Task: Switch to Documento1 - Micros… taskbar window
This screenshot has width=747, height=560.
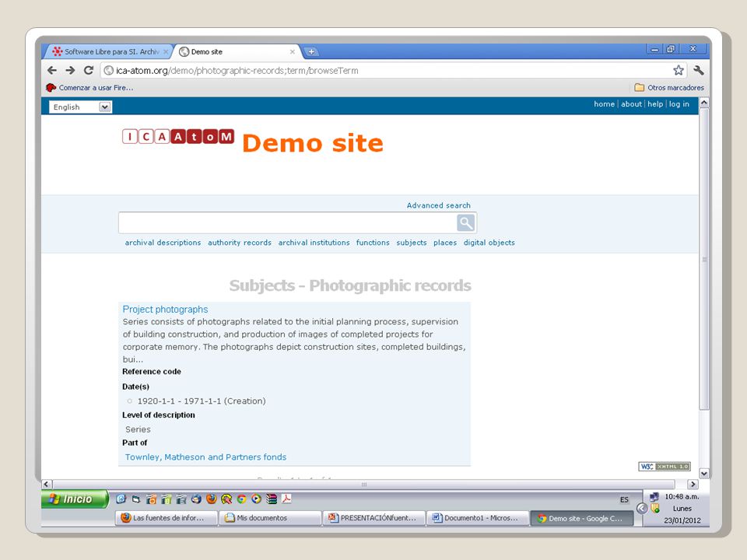Action: 477,518
